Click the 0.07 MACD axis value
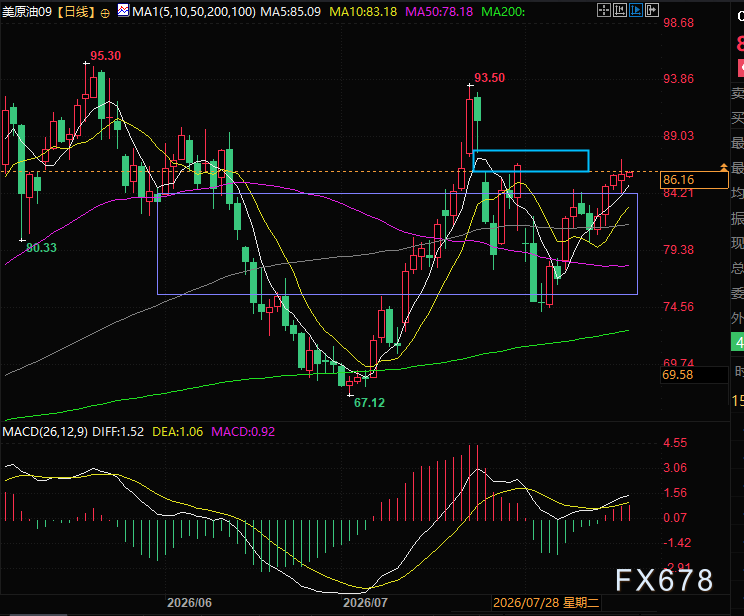744x616 pixels. [x=675, y=518]
